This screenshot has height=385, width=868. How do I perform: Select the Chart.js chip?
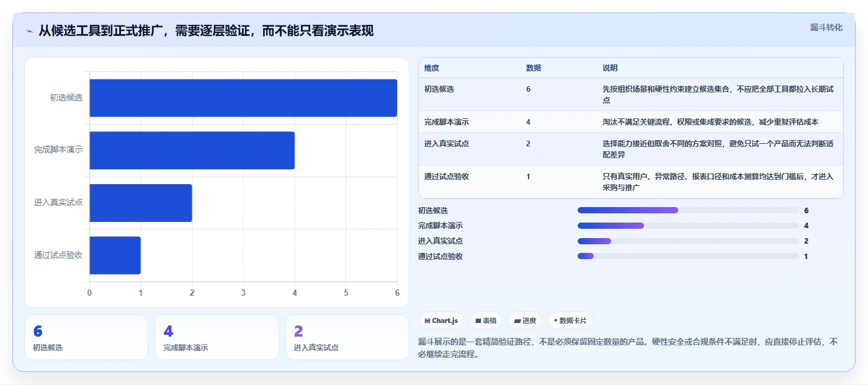coord(441,321)
